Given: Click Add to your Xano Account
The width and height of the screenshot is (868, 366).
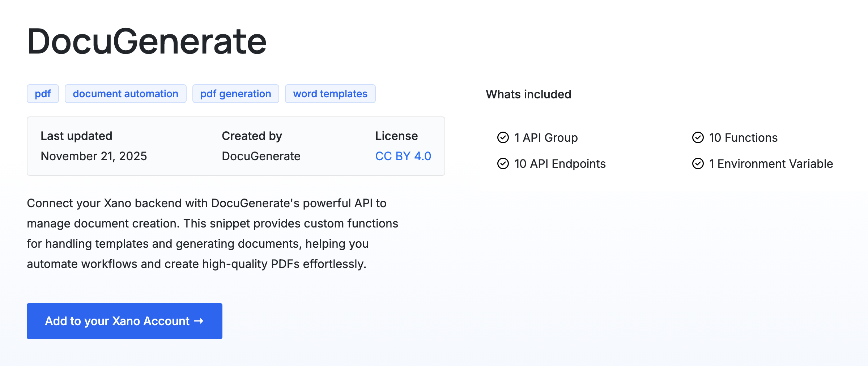Looking at the screenshot, I should (x=124, y=321).
